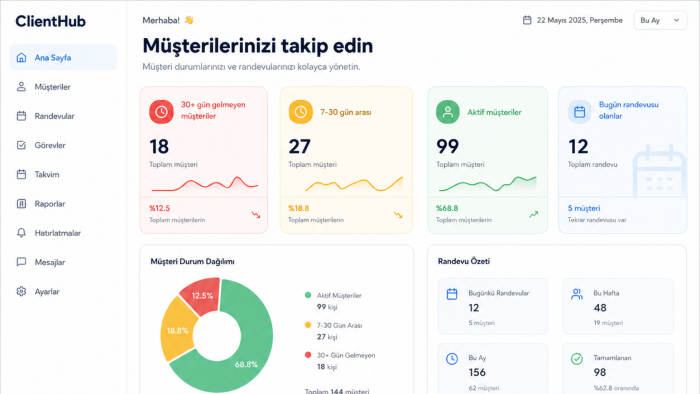Open the 7-30 gün arası card title
Image resolution: width=700 pixels, height=394 pixels.
346,112
